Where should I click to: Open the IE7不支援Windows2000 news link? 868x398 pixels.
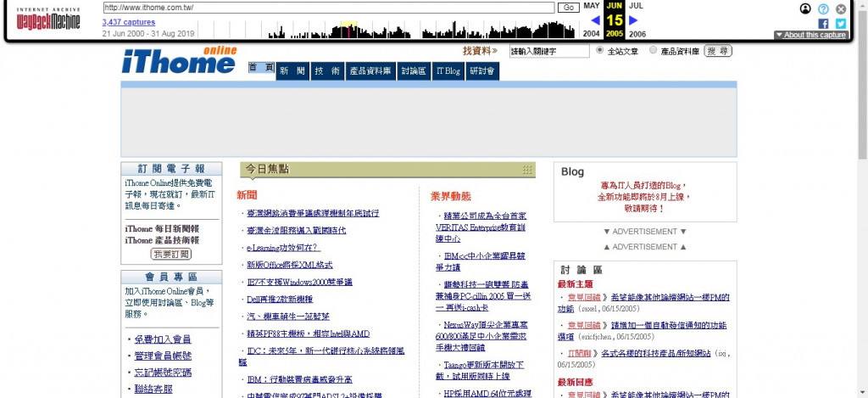pos(299,282)
